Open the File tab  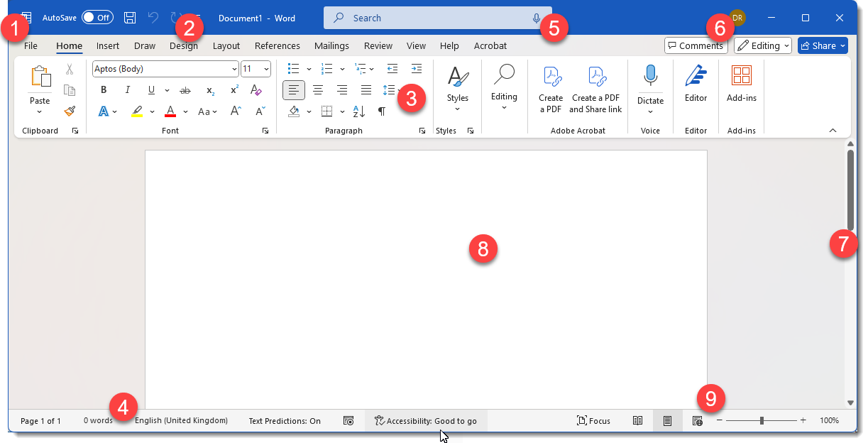[31, 45]
